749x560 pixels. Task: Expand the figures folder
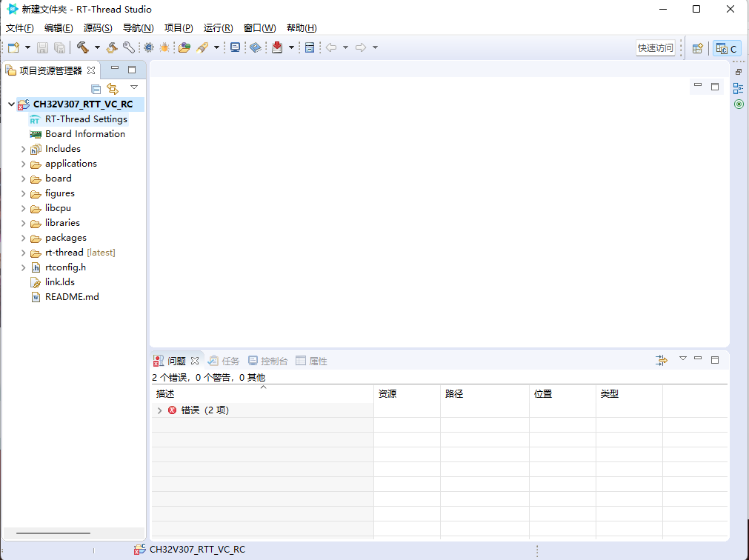[23, 193]
